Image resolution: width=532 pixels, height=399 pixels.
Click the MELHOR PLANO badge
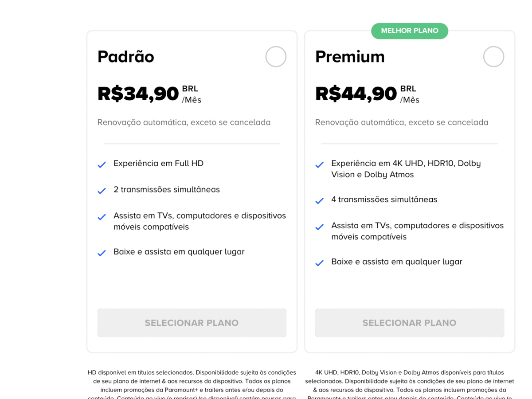tap(409, 31)
